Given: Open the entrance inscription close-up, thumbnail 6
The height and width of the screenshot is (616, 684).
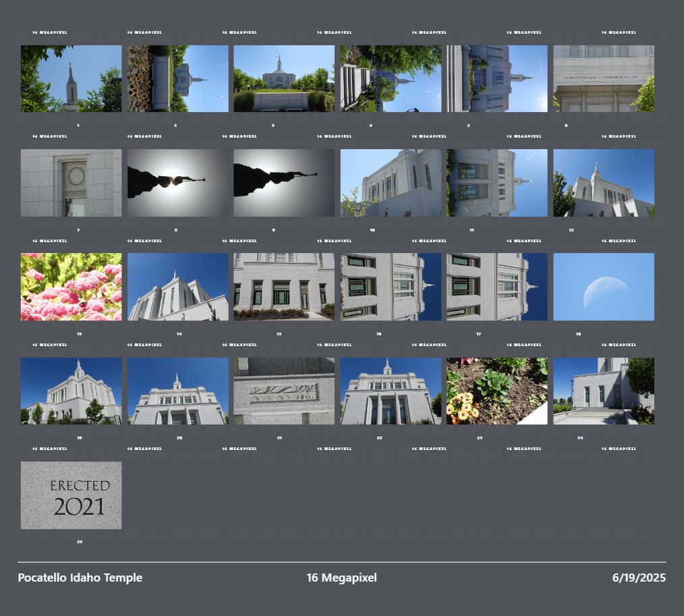Looking at the screenshot, I should [x=603, y=78].
